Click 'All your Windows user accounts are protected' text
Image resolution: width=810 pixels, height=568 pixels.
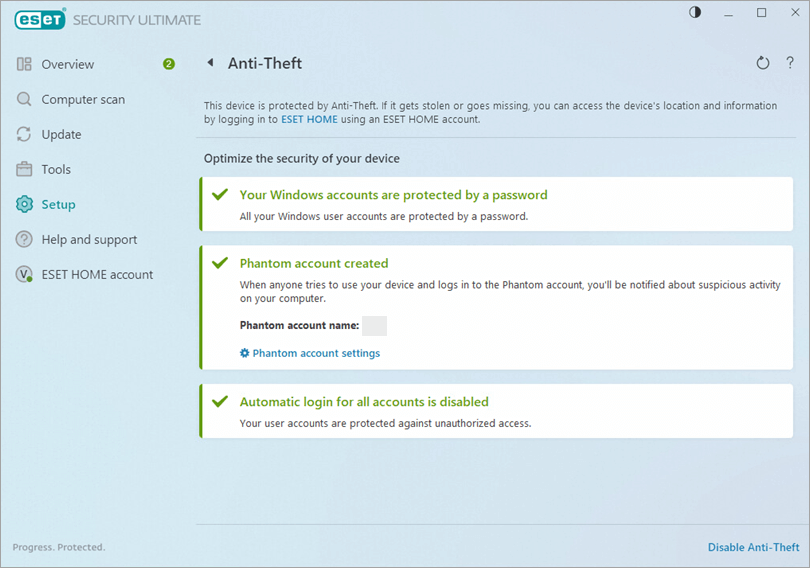click(x=384, y=216)
